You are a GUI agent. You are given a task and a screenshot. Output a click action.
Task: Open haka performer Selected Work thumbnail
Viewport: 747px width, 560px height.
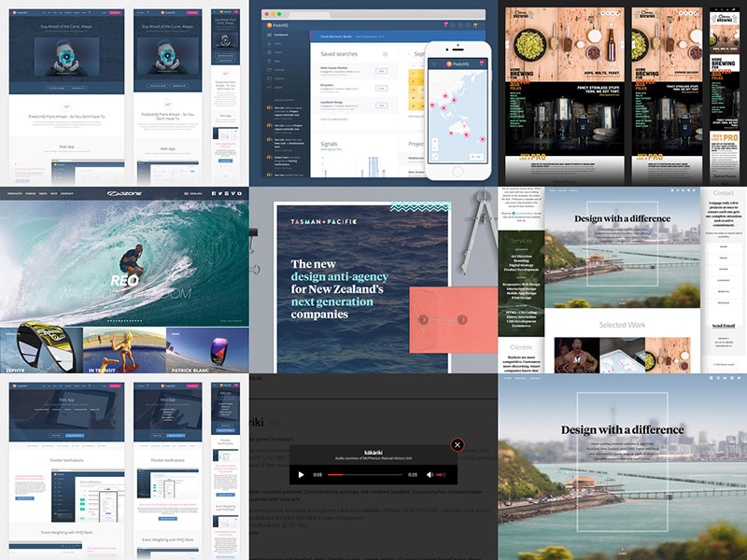coord(577,356)
